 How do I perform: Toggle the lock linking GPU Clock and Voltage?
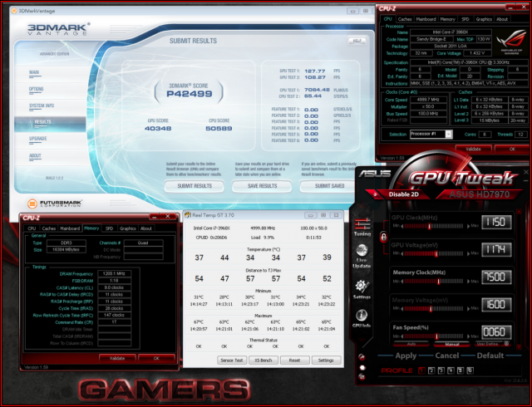[x=383, y=237]
